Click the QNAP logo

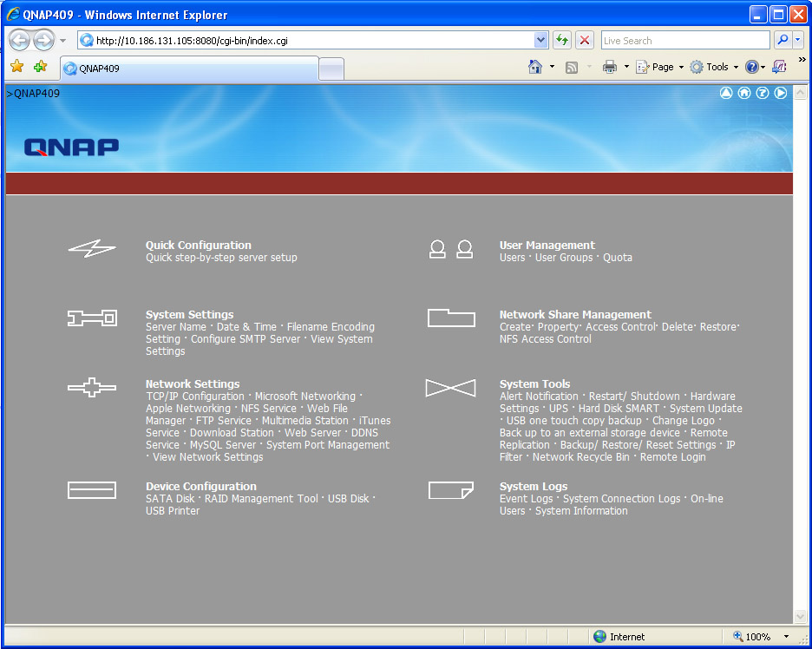coord(71,147)
